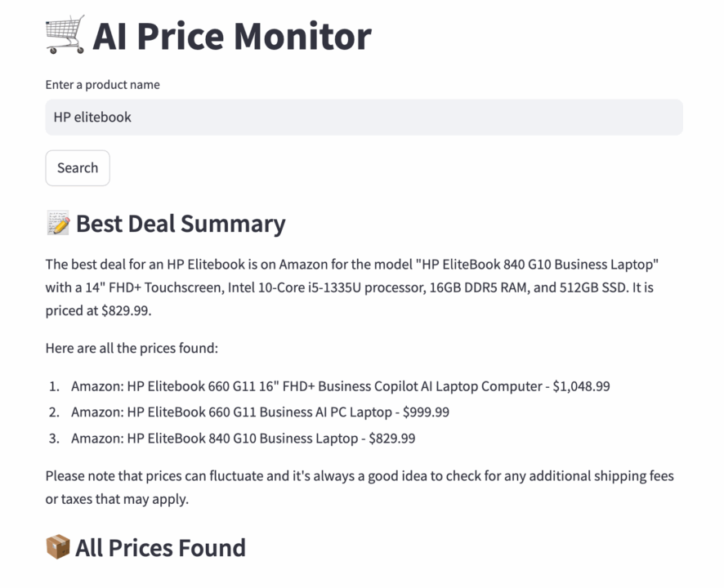Click the package box icon beside All Prices Found
The height and width of the screenshot is (588, 724).
click(58, 547)
